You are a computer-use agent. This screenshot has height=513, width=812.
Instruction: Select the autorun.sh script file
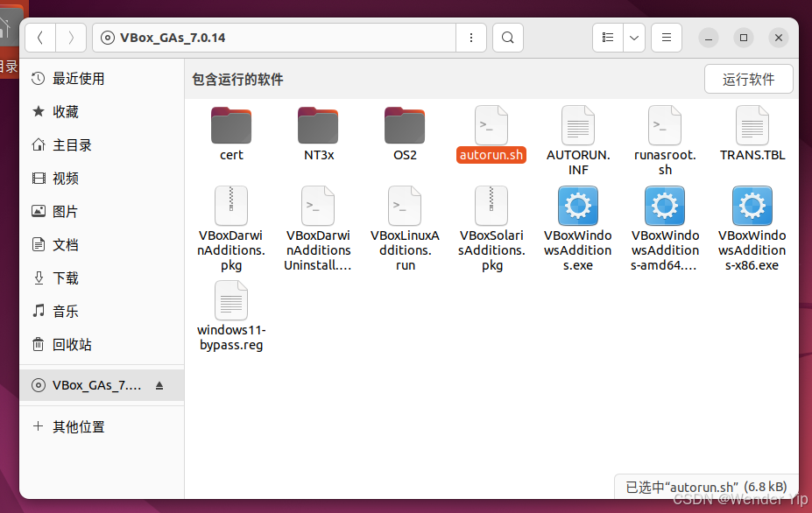(x=491, y=134)
